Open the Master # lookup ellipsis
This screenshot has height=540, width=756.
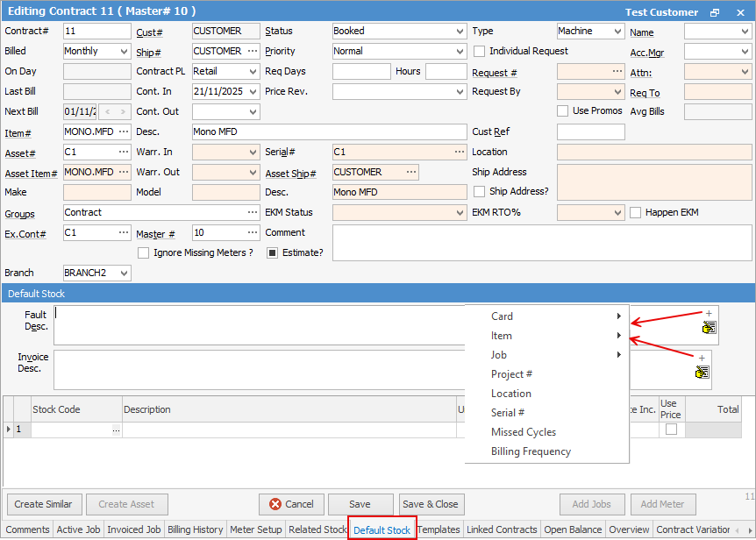click(253, 232)
